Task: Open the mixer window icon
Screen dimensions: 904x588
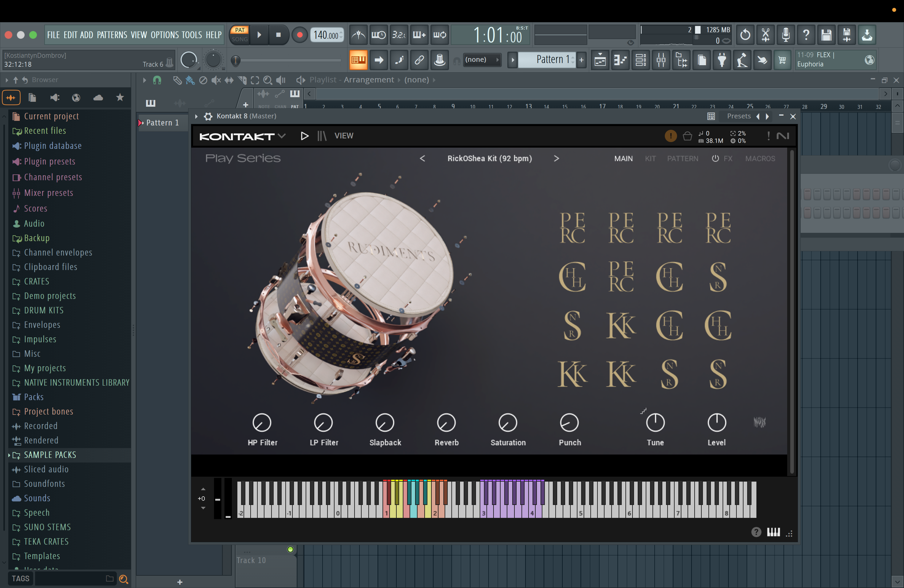Action: (x=661, y=60)
